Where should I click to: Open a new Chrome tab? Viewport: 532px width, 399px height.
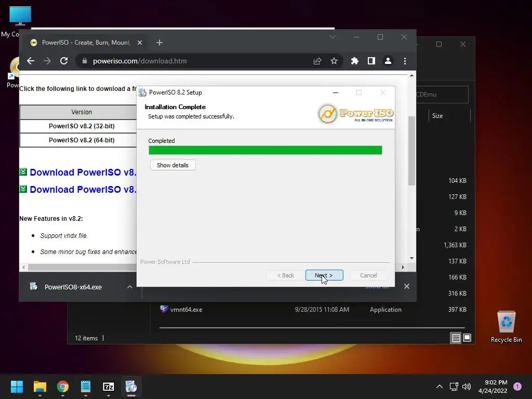159,43
